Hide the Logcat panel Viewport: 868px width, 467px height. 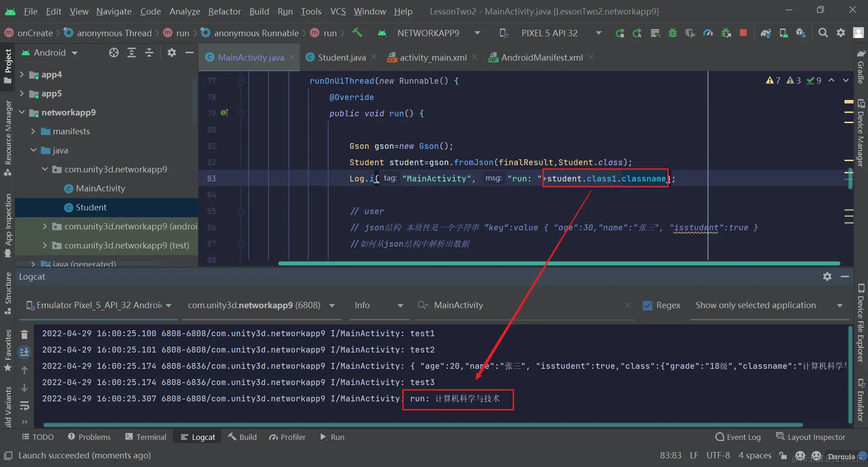pyautogui.click(x=845, y=276)
